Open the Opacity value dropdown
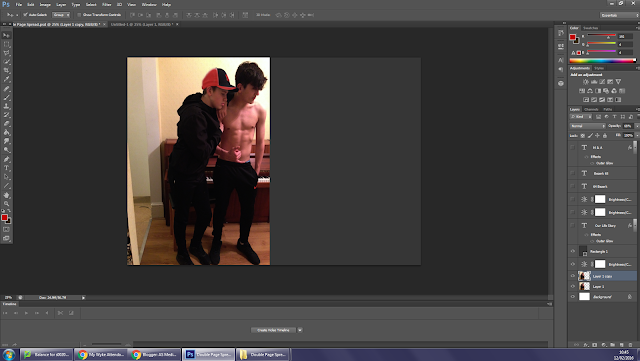 click(x=637, y=126)
